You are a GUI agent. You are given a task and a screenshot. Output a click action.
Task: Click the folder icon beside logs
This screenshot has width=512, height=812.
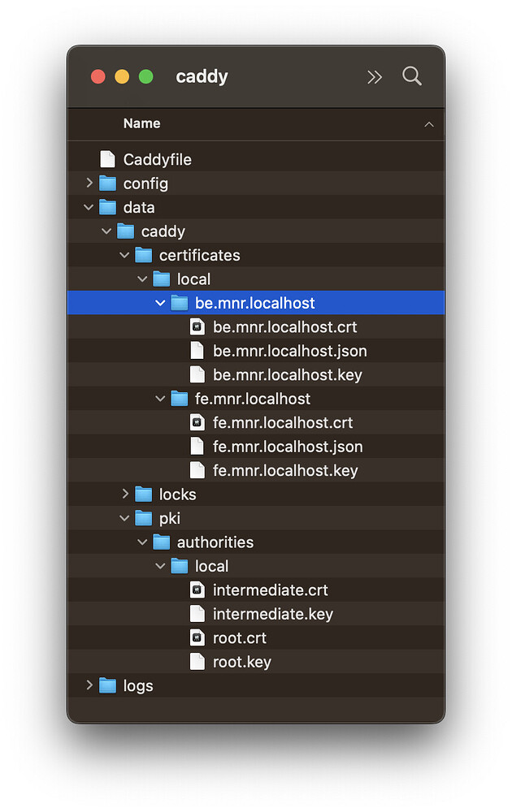[108, 685]
